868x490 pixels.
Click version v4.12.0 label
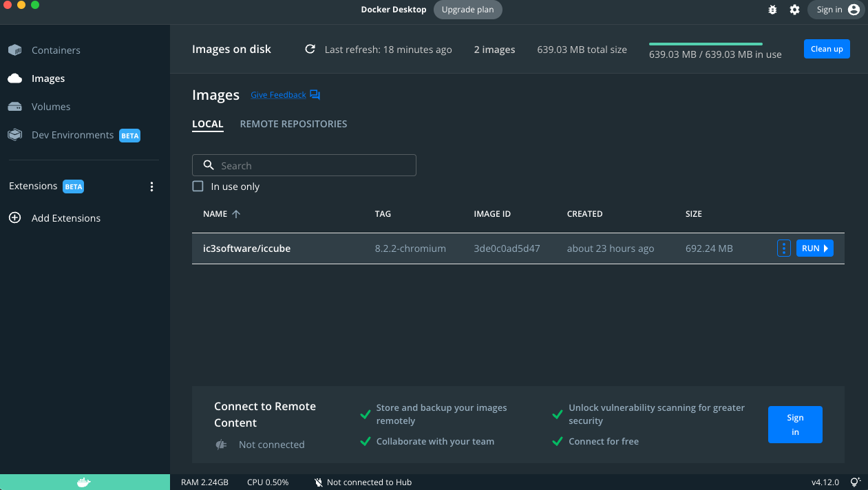[825, 482]
